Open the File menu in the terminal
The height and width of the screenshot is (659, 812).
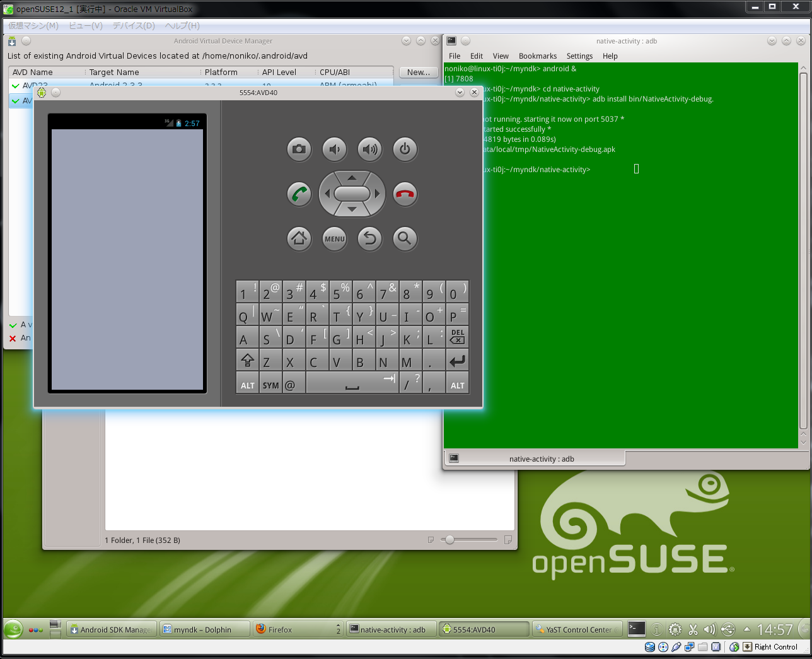[455, 56]
